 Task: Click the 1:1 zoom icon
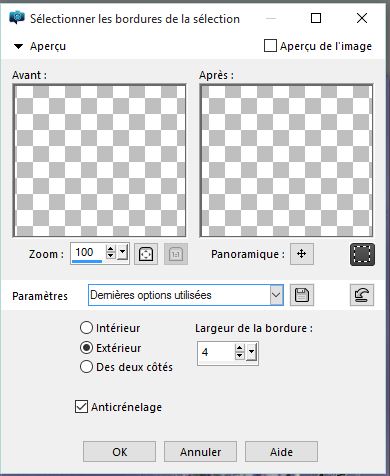click(x=176, y=254)
